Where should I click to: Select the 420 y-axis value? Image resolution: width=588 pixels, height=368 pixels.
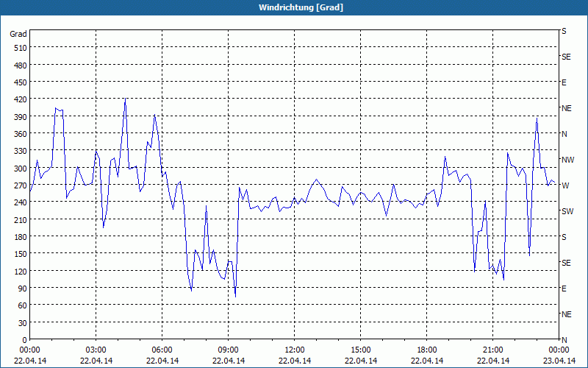coord(21,99)
